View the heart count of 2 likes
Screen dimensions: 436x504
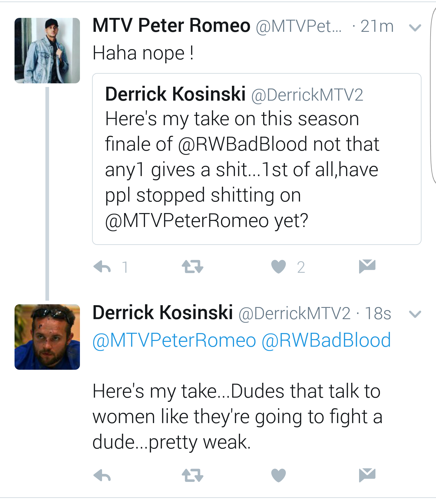tap(301, 267)
